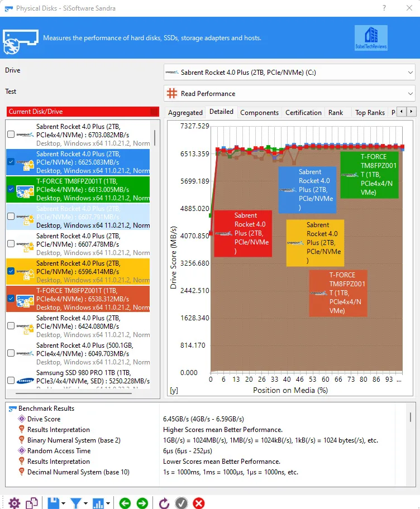Click the blue Sabrent Rocket chart legend box

tap(307, 190)
